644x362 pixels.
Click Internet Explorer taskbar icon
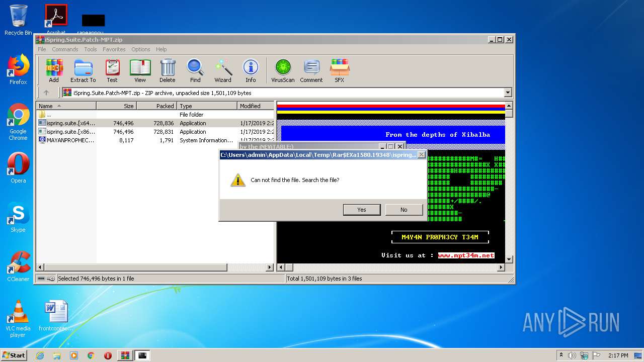(x=40, y=355)
